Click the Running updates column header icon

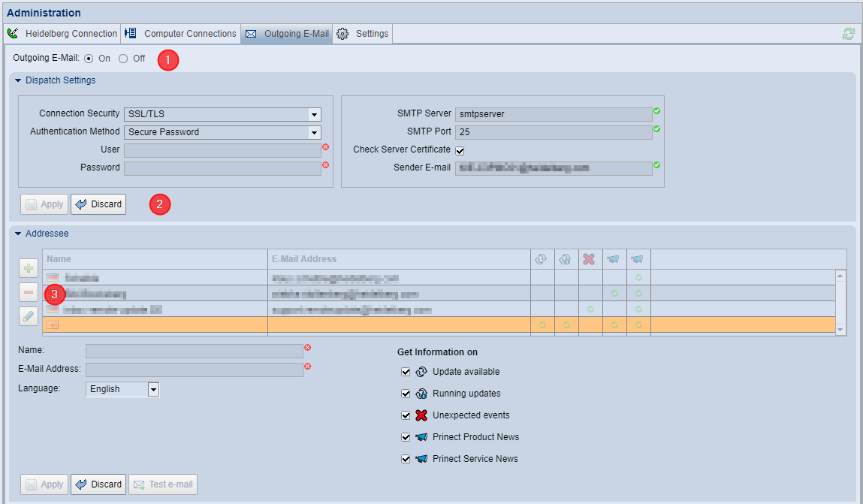(566, 259)
